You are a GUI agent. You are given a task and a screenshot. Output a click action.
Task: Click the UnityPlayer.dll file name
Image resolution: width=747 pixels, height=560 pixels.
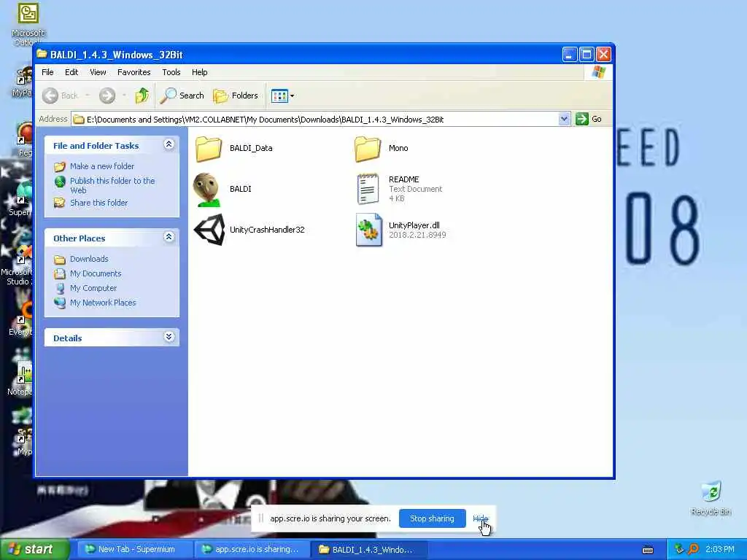point(414,225)
